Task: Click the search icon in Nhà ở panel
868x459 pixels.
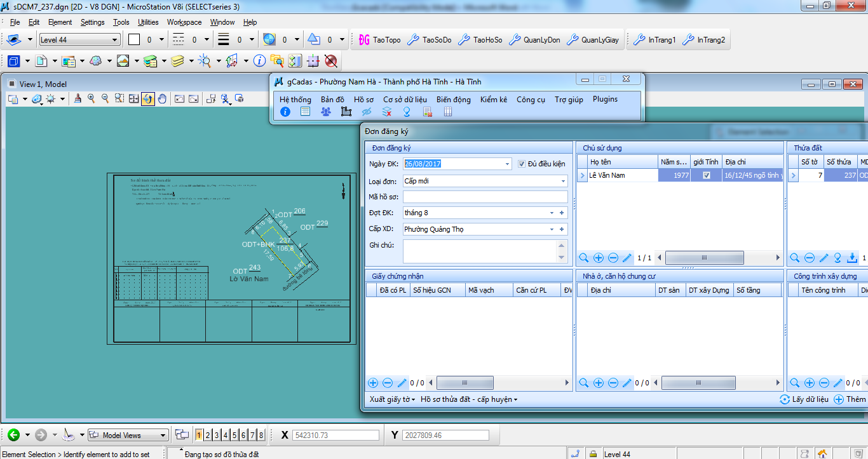Action: tap(584, 383)
